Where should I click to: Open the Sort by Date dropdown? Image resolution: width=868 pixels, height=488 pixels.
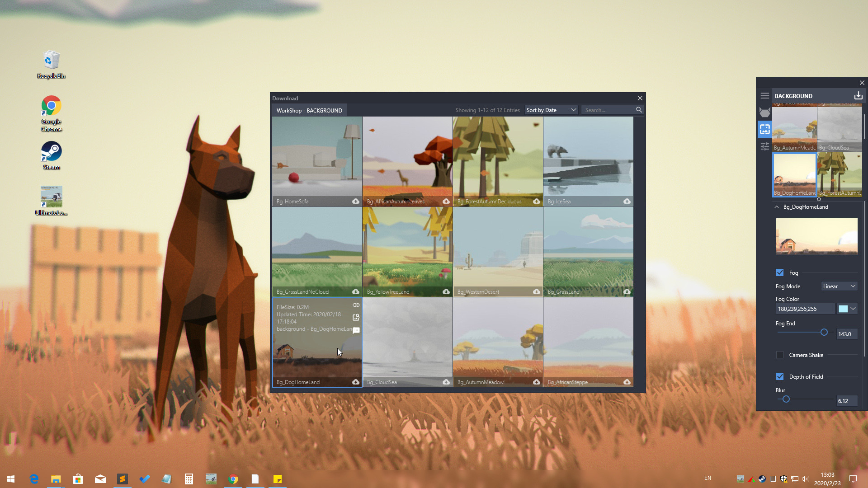(x=551, y=110)
